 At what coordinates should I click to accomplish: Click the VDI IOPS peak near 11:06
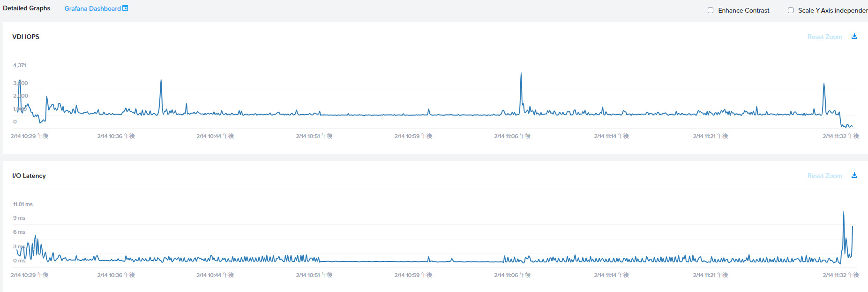(x=521, y=74)
